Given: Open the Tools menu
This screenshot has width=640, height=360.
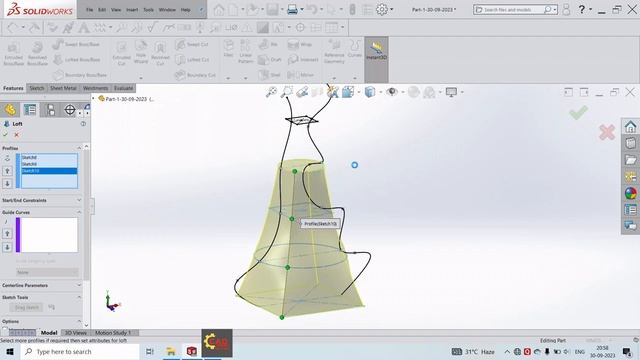Looking at the screenshot, I should (x=149, y=9).
